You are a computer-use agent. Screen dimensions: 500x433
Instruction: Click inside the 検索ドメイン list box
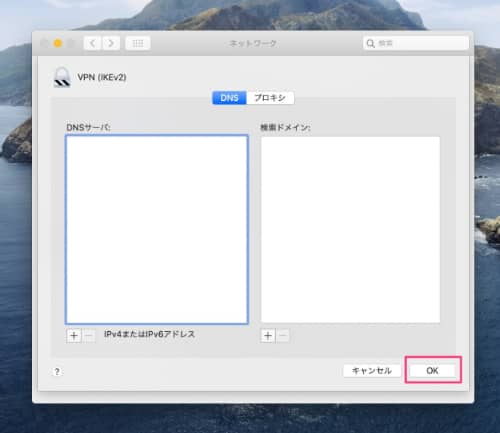pyautogui.click(x=350, y=229)
